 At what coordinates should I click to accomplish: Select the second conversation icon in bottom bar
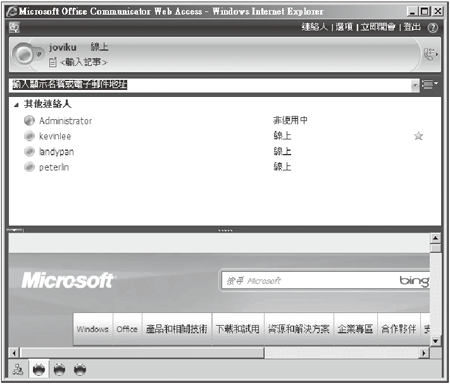pyautogui.click(x=59, y=369)
